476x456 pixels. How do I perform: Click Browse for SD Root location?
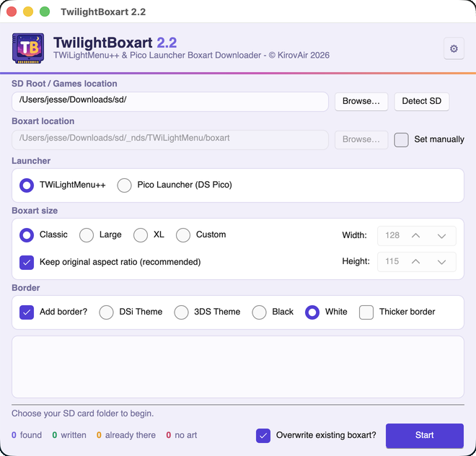[361, 101]
